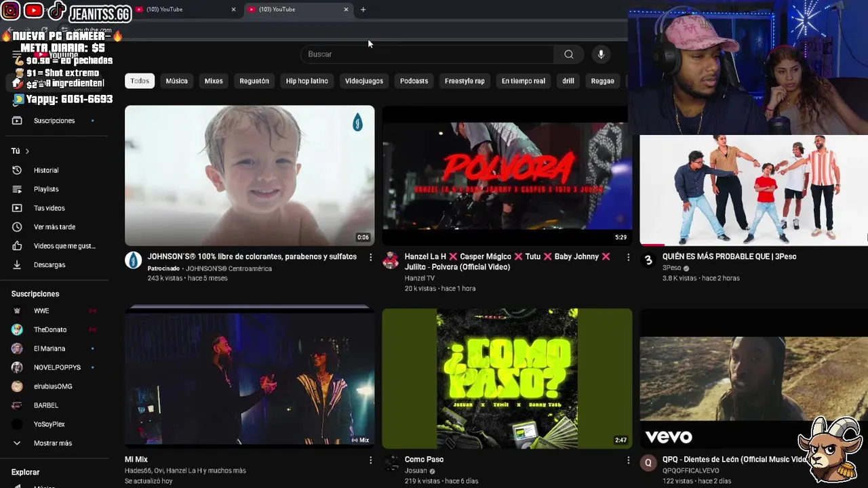Open BARBEL channel subscription
The image size is (868, 488).
click(x=46, y=405)
